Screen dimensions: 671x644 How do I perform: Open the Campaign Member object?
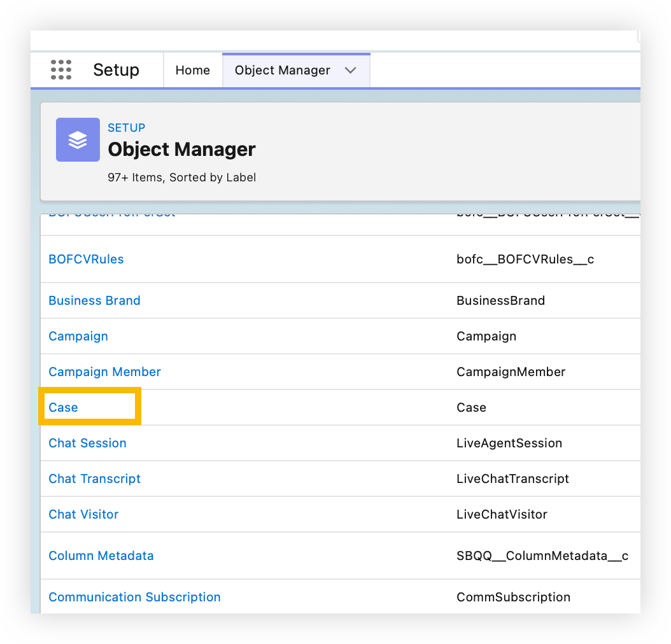[104, 372]
